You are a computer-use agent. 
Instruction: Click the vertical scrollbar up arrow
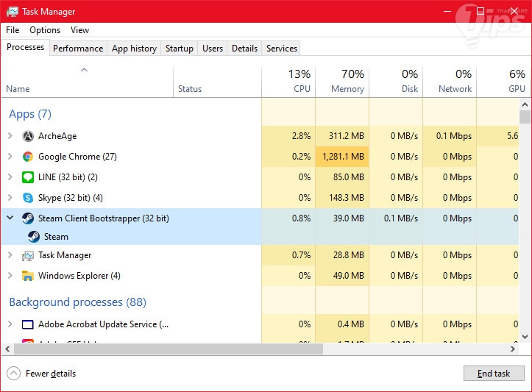(x=525, y=104)
